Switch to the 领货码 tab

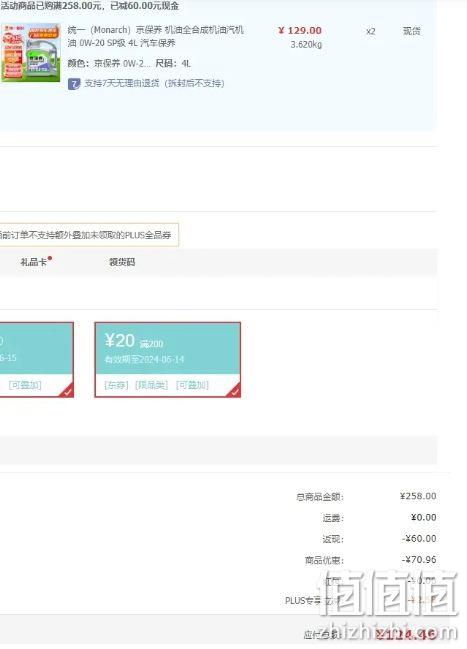point(122,262)
